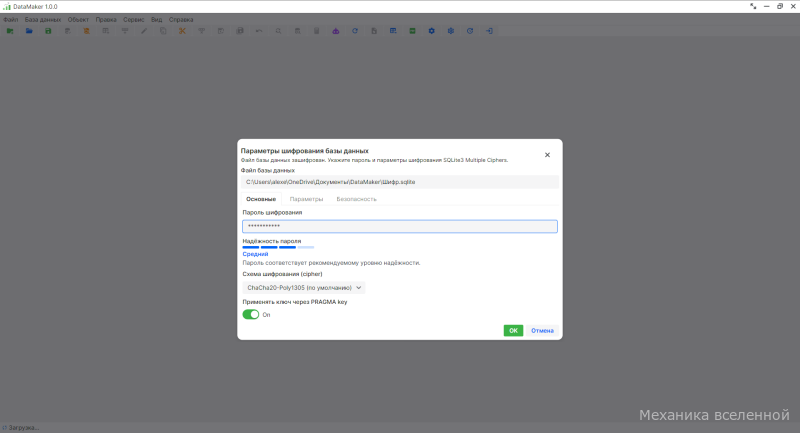
Task: Click the Загрузка status bar text
Action: click(x=23, y=428)
